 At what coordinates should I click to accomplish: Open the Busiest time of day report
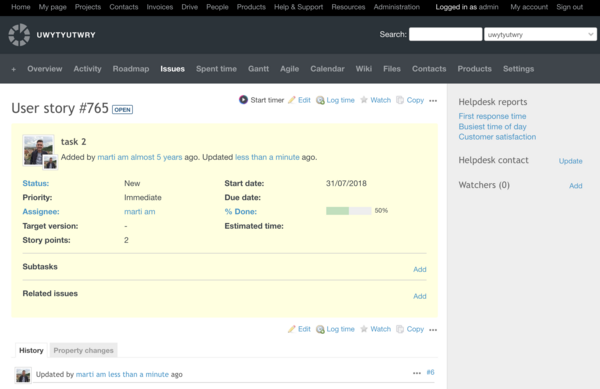(492, 126)
